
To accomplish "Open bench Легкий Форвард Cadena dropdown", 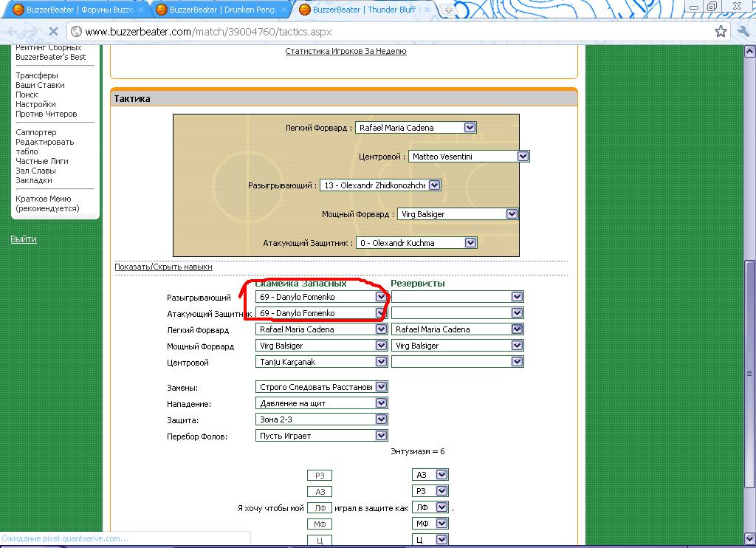I will pyautogui.click(x=322, y=329).
